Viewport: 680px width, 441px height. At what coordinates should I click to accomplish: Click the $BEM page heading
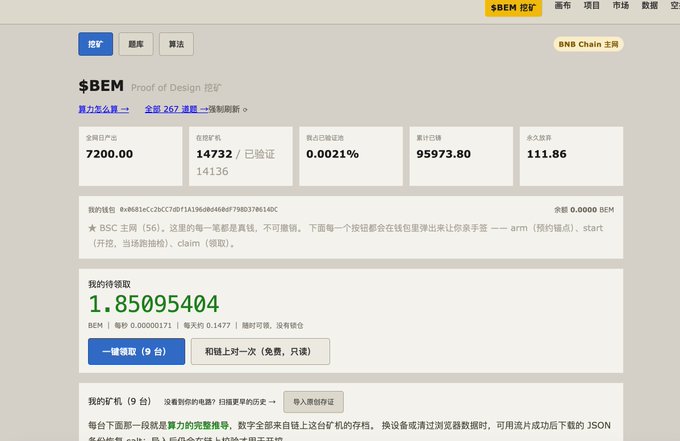click(x=101, y=86)
